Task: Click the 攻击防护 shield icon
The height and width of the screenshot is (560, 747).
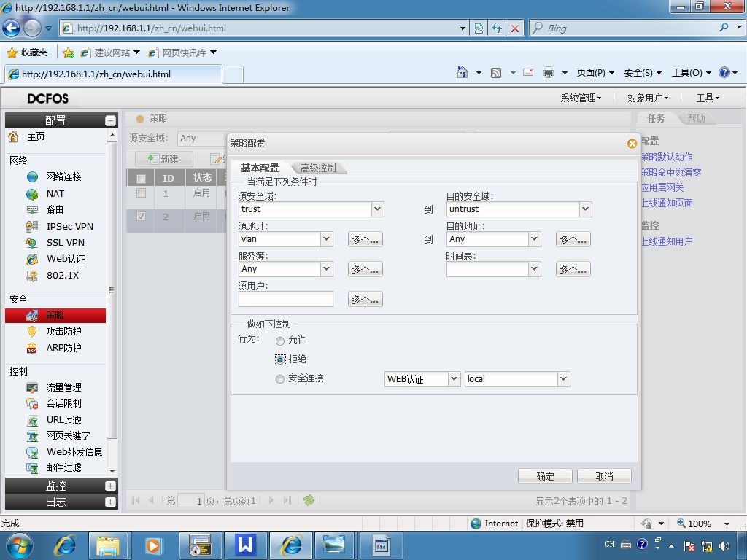Action: (32, 332)
